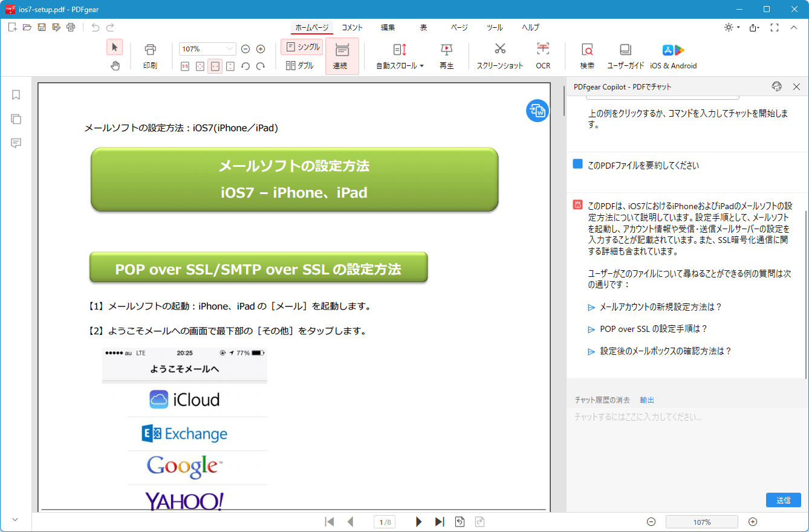Take a スクリーンショット screenshot

[500, 56]
